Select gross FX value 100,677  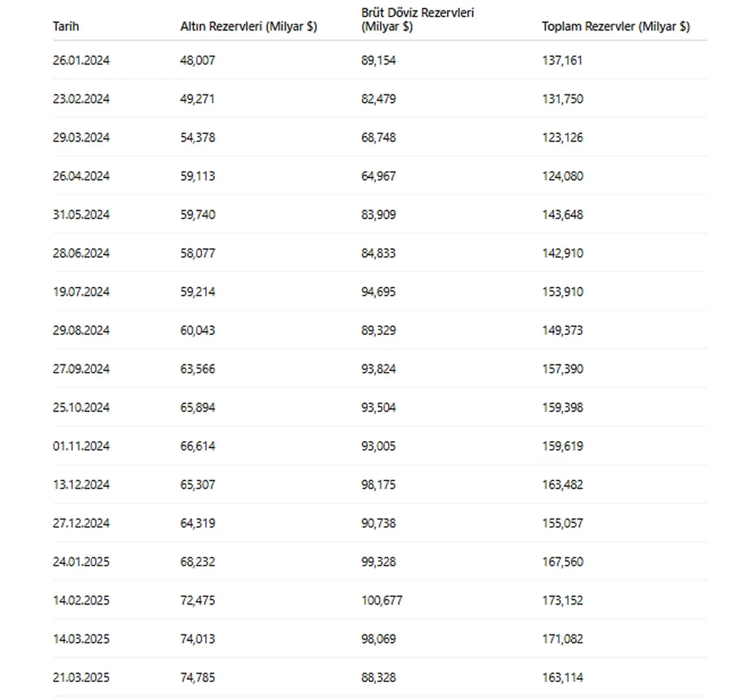[382, 601]
